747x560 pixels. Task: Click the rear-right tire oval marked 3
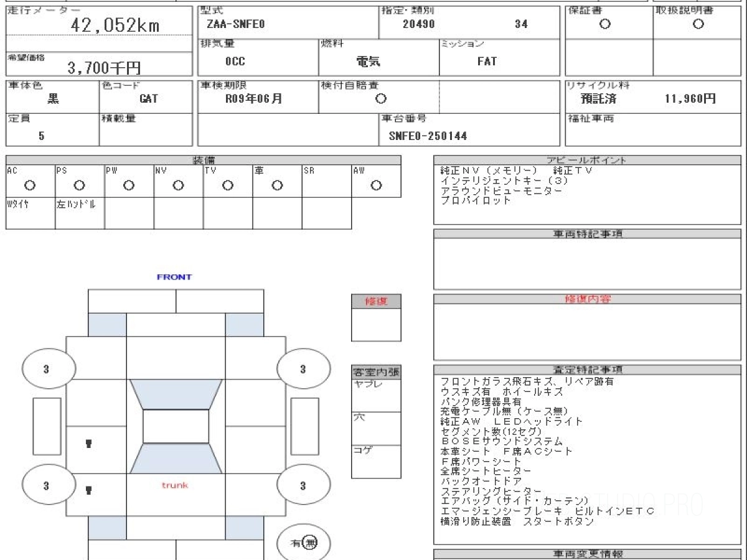(x=303, y=485)
